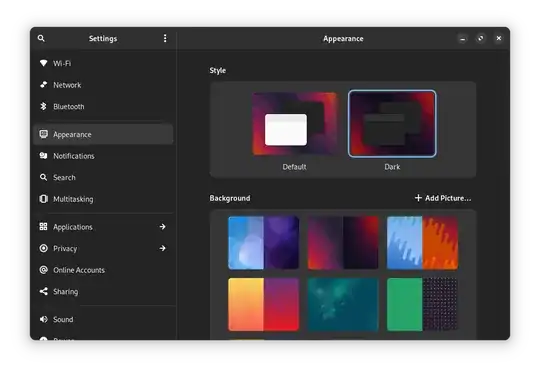
Task: Open the search icon in Settings header
Action: click(41, 38)
